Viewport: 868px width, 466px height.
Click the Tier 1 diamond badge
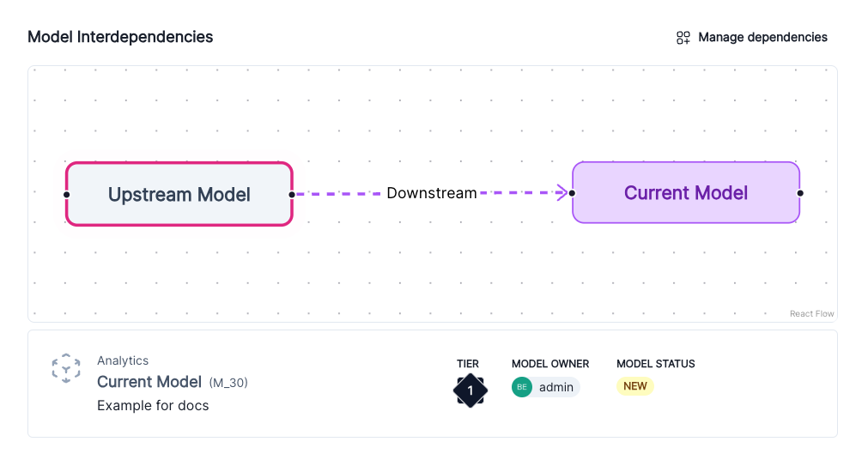click(470, 390)
